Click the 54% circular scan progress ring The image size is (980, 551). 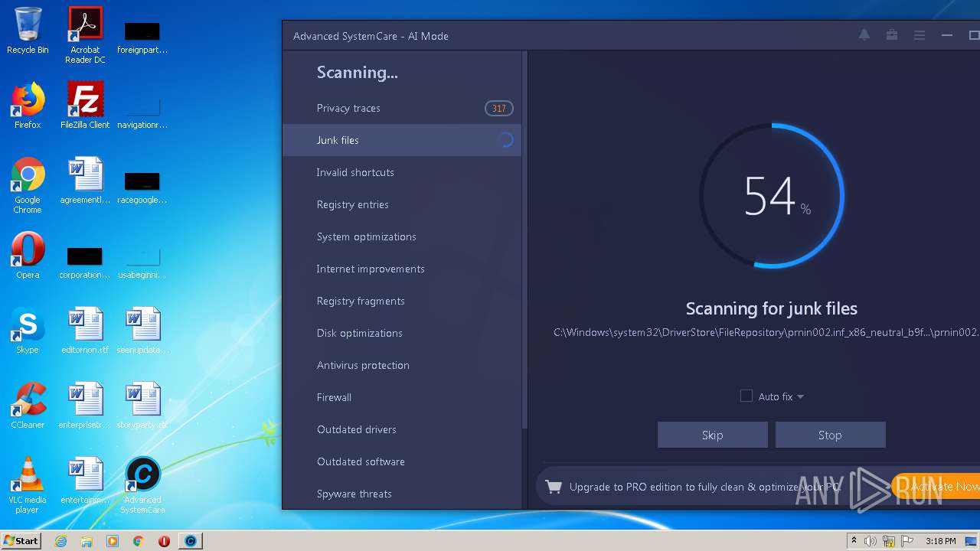click(x=772, y=196)
